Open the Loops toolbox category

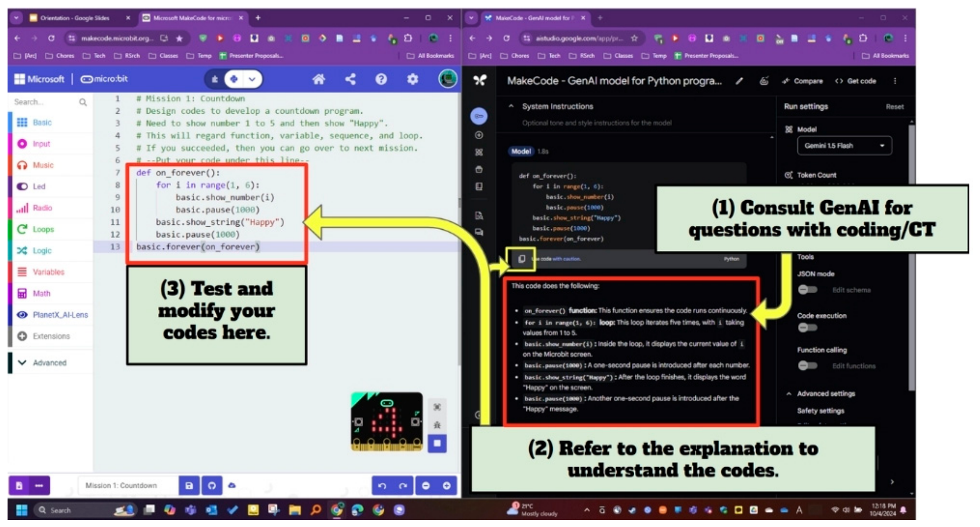tap(51, 229)
